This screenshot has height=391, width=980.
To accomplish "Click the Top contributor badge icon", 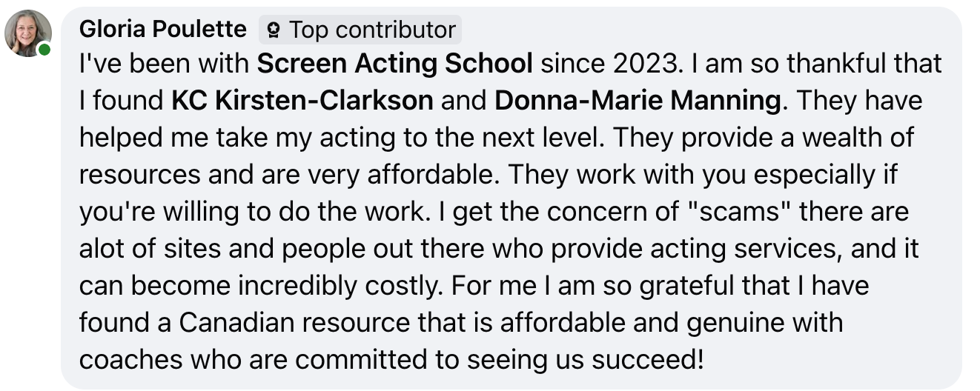I will click(274, 30).
